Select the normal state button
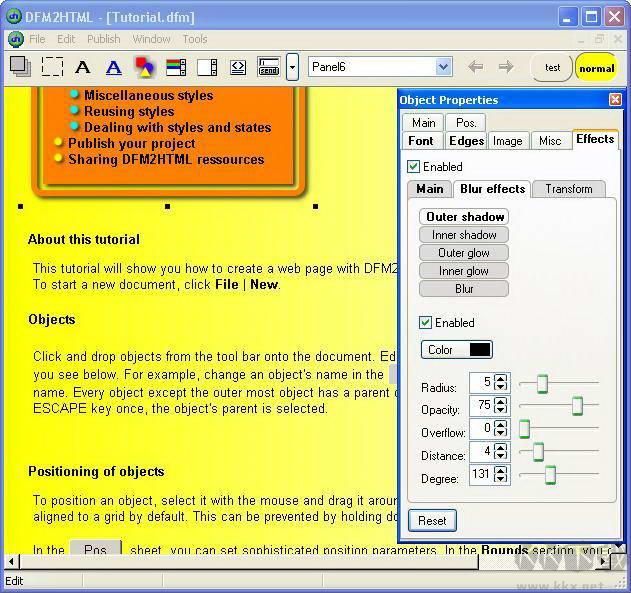This screenshot has height=593, width=631. (x=596, y=68)
